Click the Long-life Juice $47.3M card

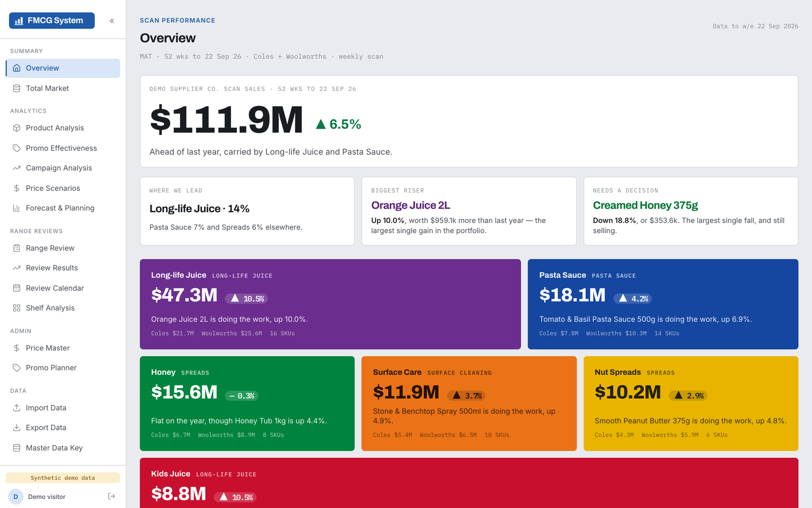(330, 304)
